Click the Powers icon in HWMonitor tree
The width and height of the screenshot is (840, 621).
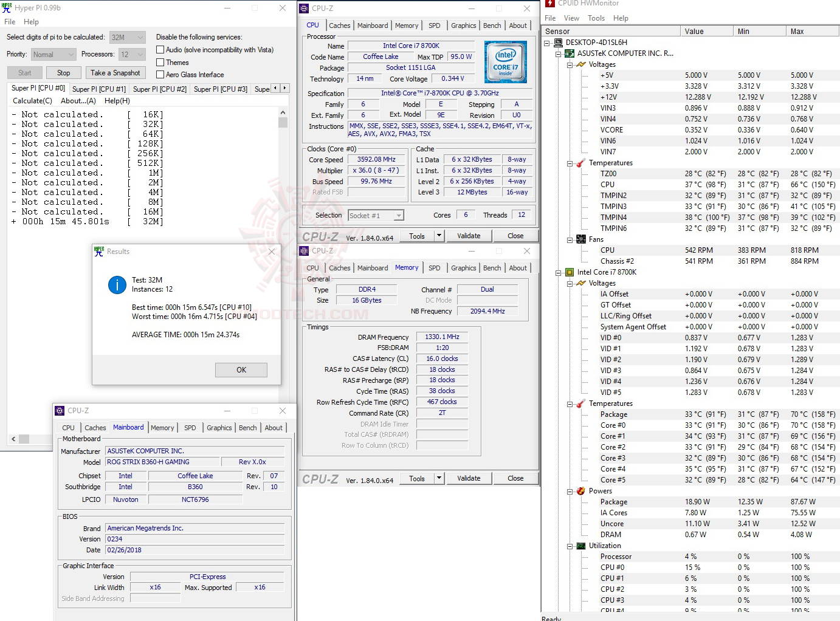coord(581,491)
